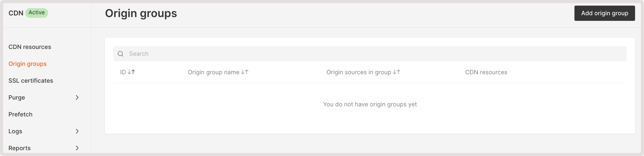Screen dimensions: 644x156
Task: Click the Logs chevron arrow
Action: tap(77, 131)
